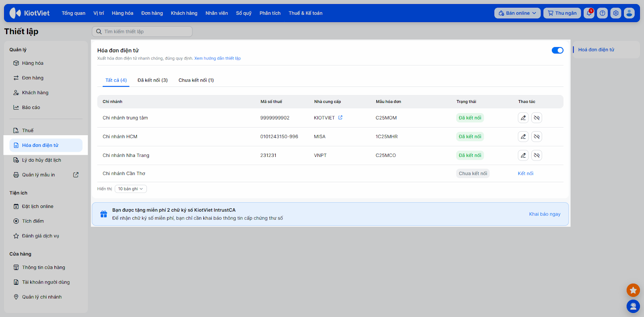Image resolution: width=644 pixels, height=317 pixels.
Task: Open the Hàng hóa top menu
Action: coord(122,13)
